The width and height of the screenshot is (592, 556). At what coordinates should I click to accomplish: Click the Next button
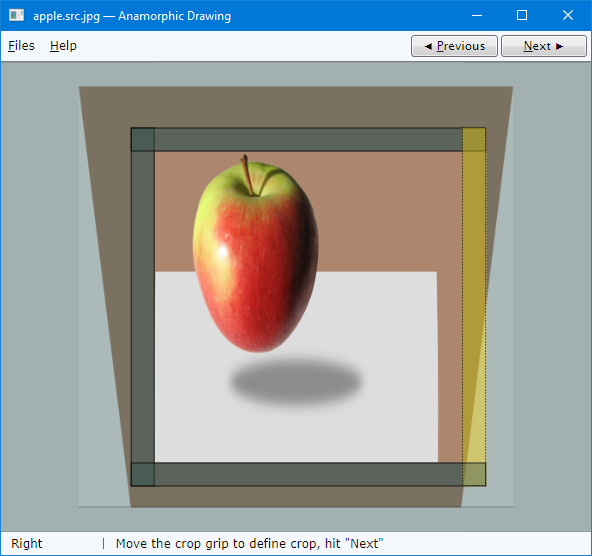pos(544,46)
